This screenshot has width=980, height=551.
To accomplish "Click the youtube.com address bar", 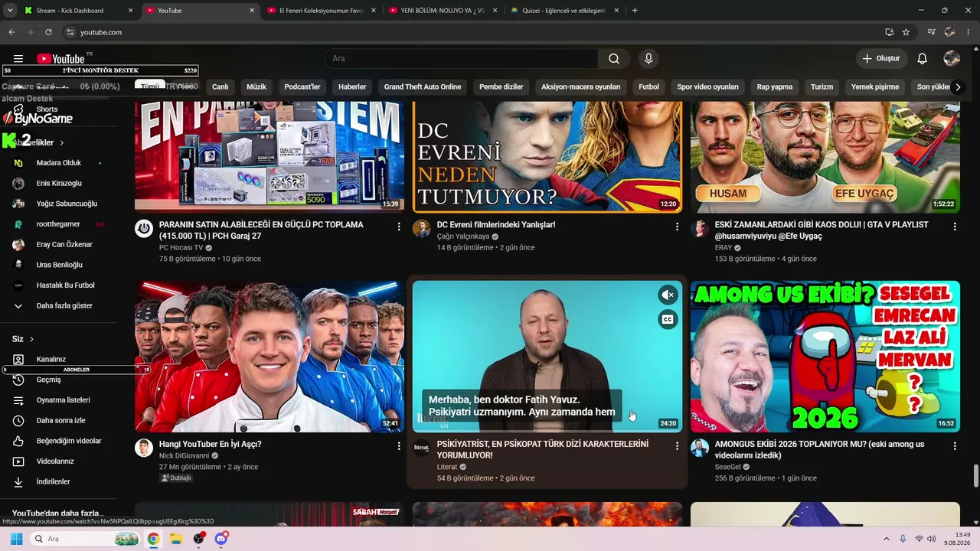I will pos(475,32).
